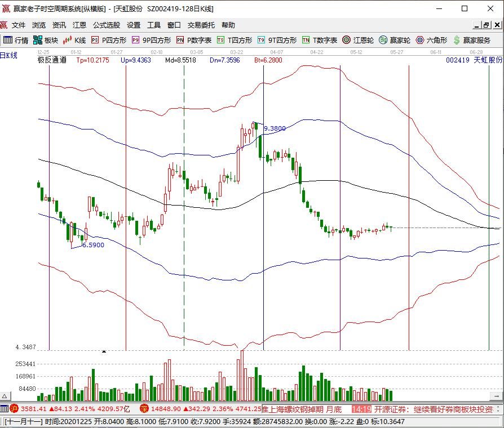Screen dimensions: 504x428
Task: Open the 文件 menu
Action: 18,25
